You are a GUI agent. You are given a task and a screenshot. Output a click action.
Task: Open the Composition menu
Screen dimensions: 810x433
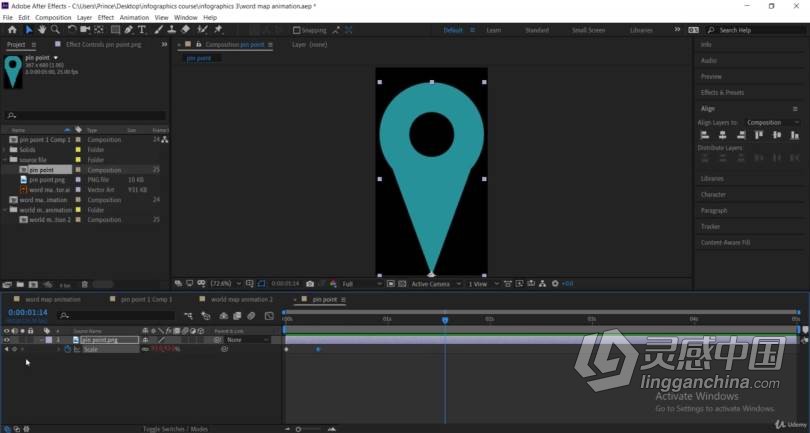(53, 18)
